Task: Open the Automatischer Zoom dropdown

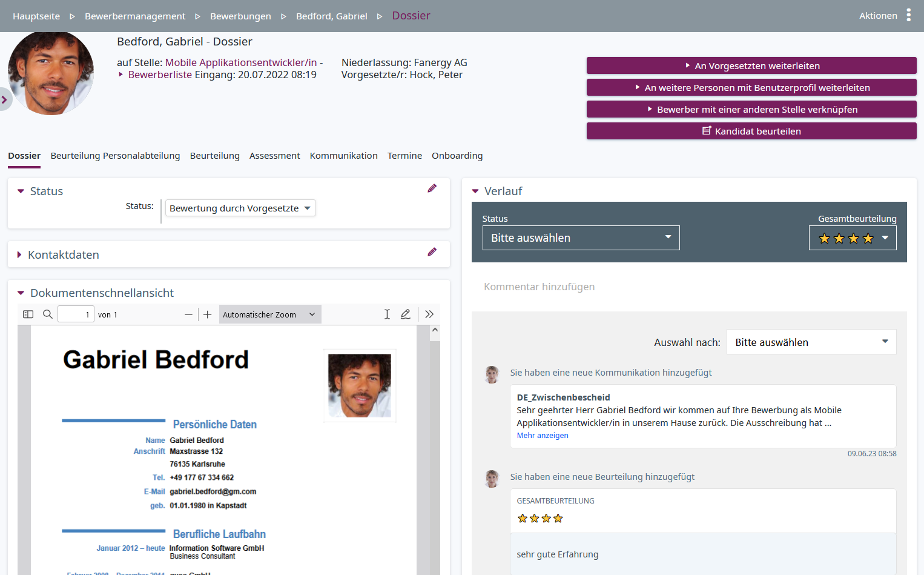Action: pyautogui.click(x=269, y=314)
